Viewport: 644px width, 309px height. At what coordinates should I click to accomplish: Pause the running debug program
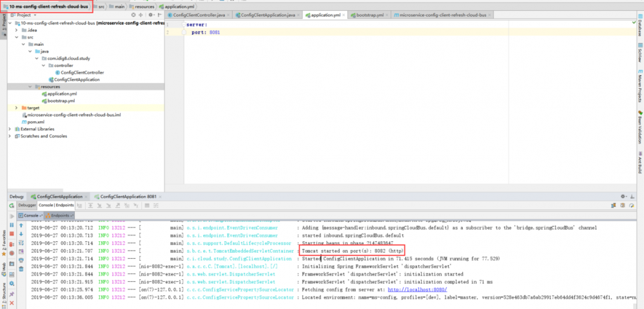pos(12,225)
